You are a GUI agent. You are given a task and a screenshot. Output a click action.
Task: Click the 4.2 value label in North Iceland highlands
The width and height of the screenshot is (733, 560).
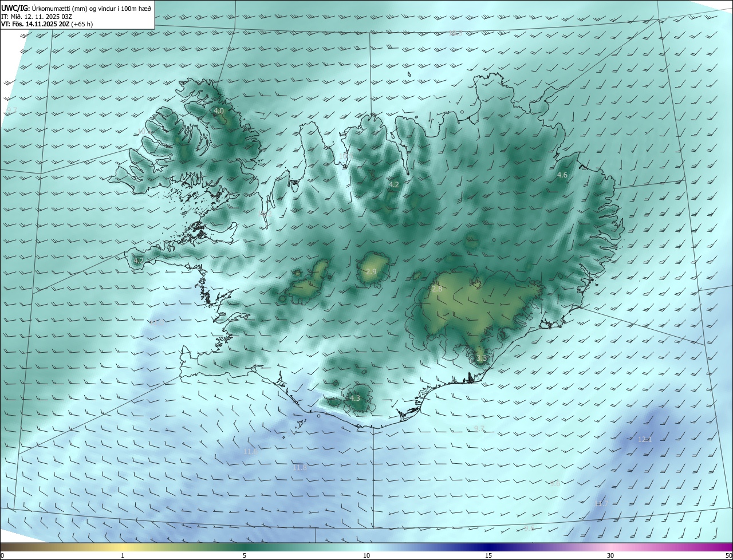[393, 184]
